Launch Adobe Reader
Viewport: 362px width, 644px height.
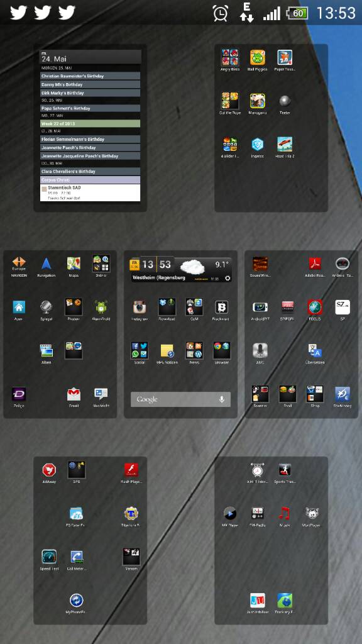315,264
